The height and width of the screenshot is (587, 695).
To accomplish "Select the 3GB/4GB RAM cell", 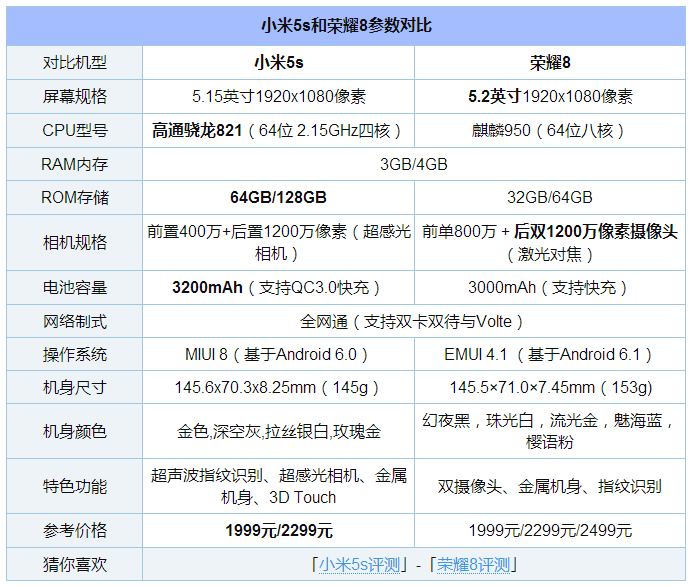I will [x=414, y=164].
